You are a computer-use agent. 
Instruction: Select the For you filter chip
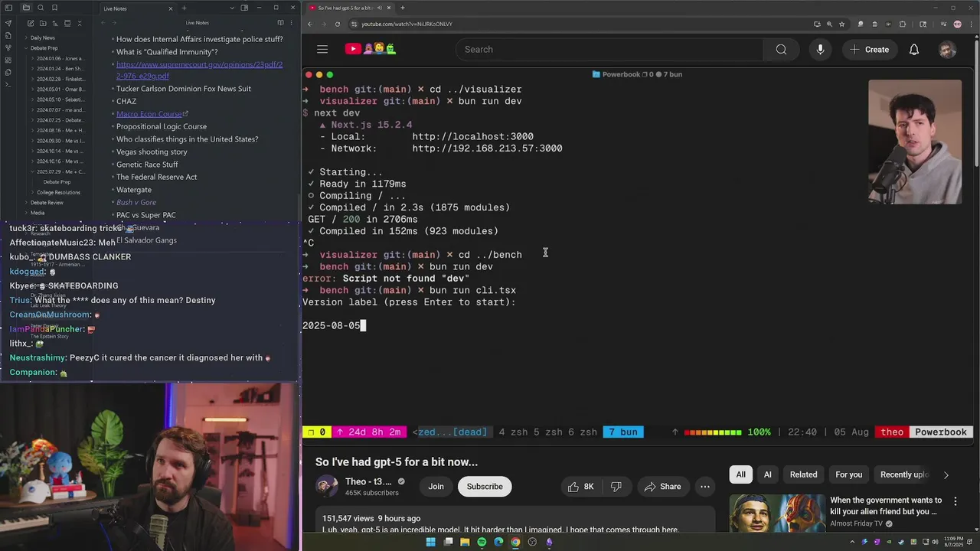[848, 474]
